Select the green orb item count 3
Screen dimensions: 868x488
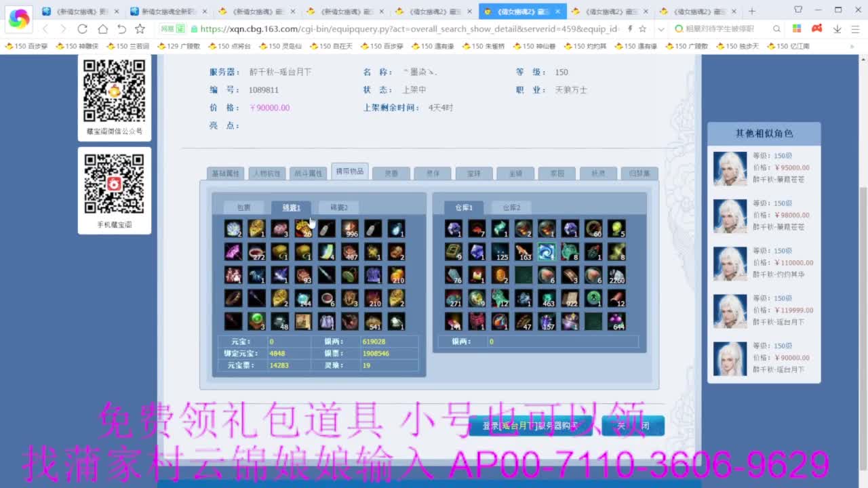coord(256,321)
